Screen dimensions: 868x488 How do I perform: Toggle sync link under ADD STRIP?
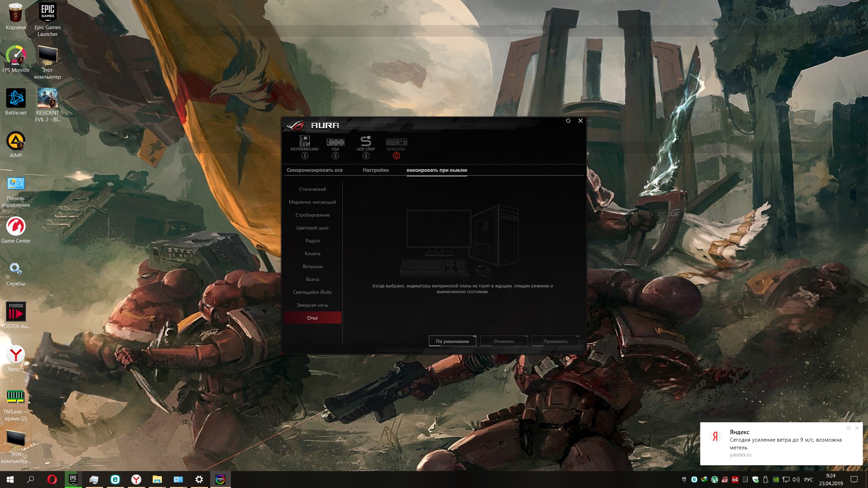366,156
